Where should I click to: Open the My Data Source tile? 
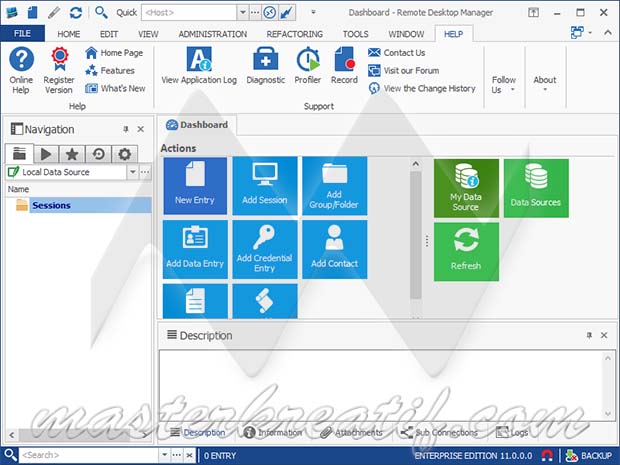tap(466, 188)
